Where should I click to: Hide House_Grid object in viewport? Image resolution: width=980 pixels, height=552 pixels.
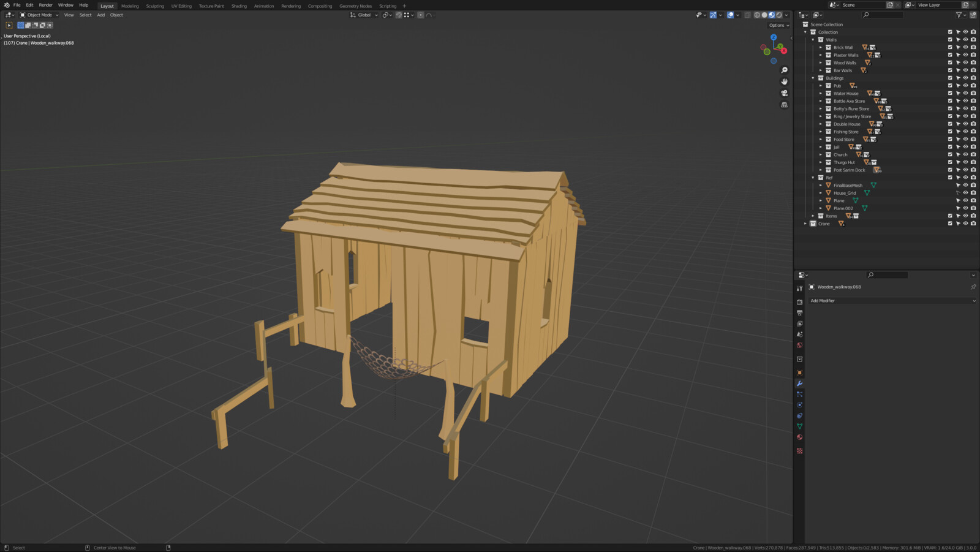click(965, 193)
